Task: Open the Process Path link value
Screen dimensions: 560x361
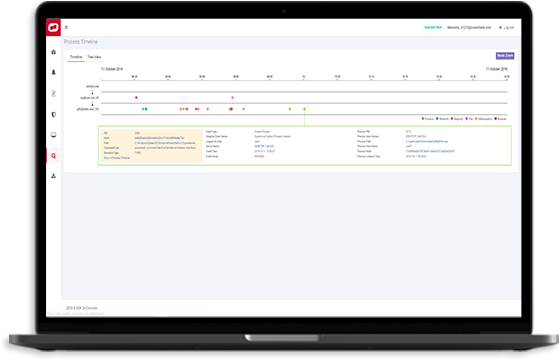Action: point(427,141)
